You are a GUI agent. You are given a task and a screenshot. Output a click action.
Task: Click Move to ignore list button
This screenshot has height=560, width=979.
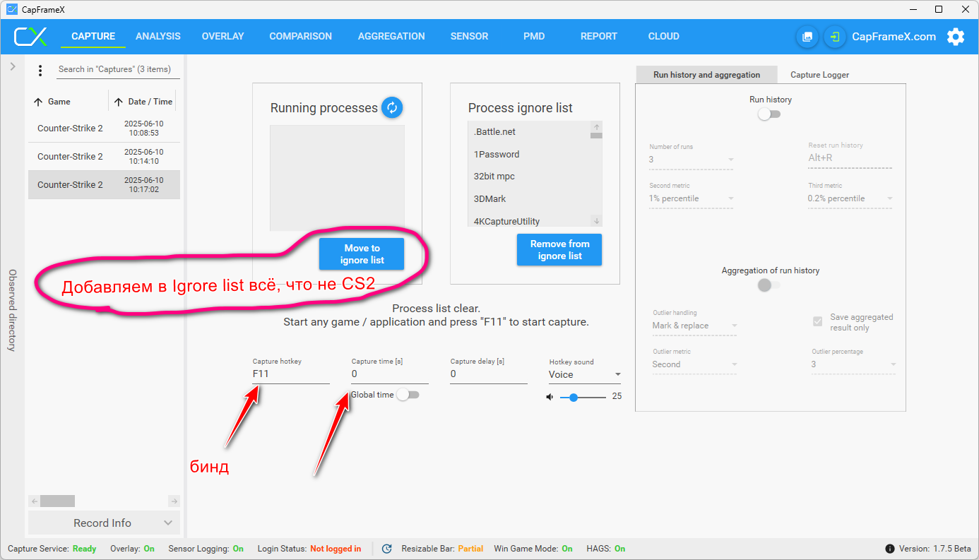point(362,254)
